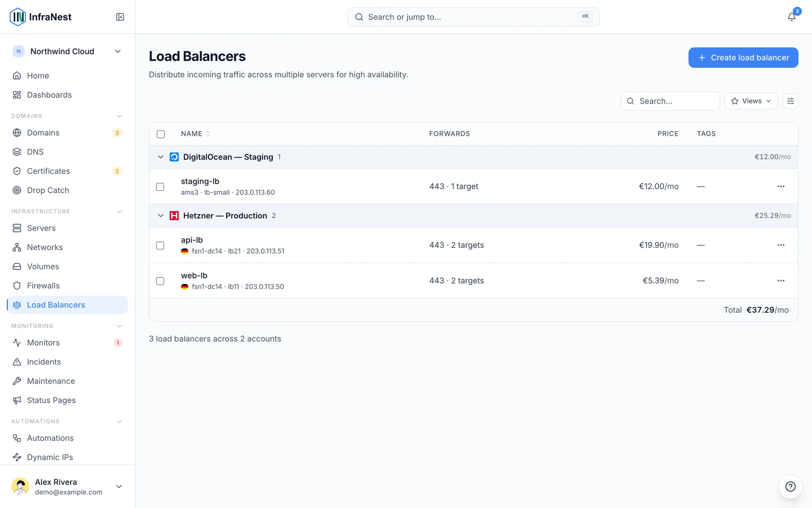812x508 pixels.
Task: Click the Home house icon
Action: click(x=17, y=76)
